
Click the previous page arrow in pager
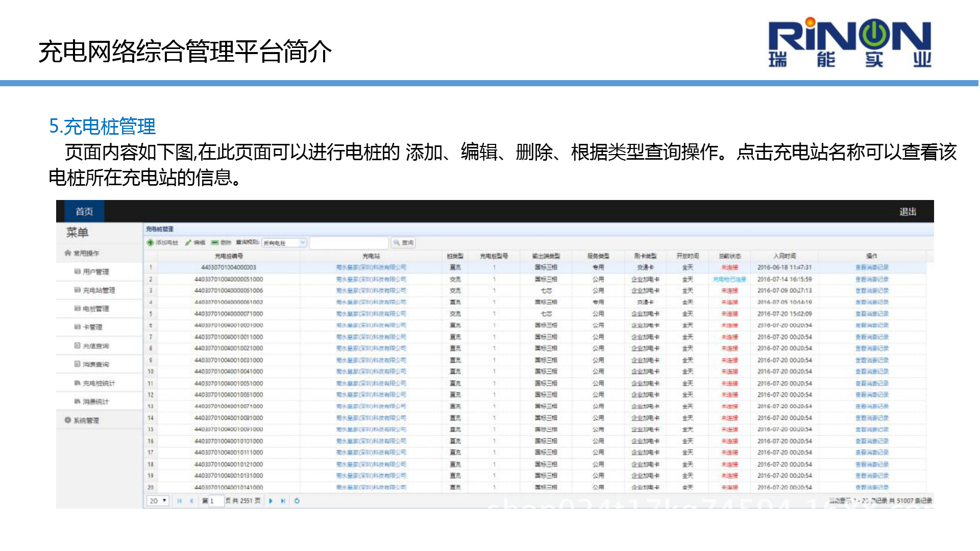tap(191, 501)
